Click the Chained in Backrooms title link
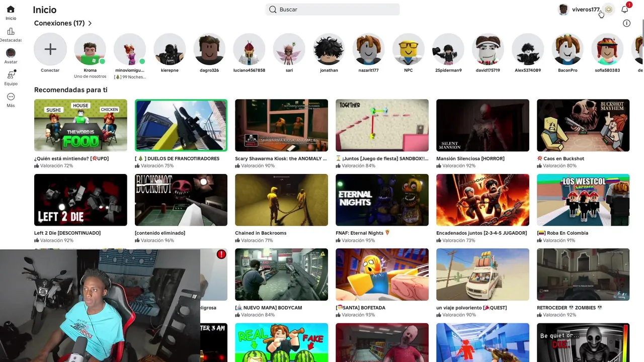The width and height of the screenshot is (644, 362). pos(261,233)
